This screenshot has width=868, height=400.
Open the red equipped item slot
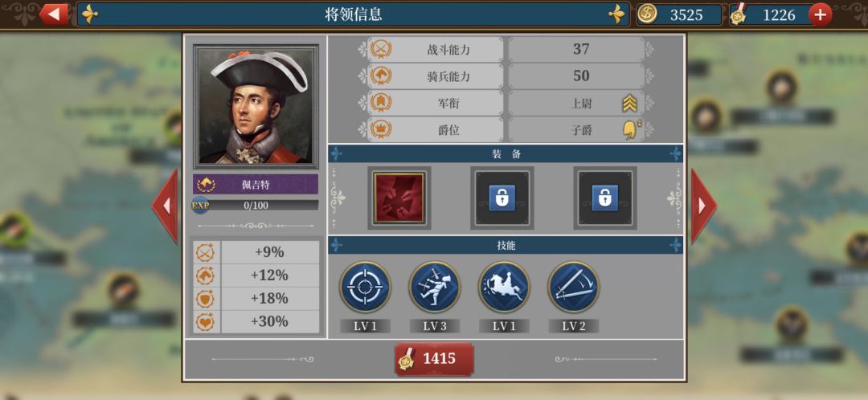(399, 198)
